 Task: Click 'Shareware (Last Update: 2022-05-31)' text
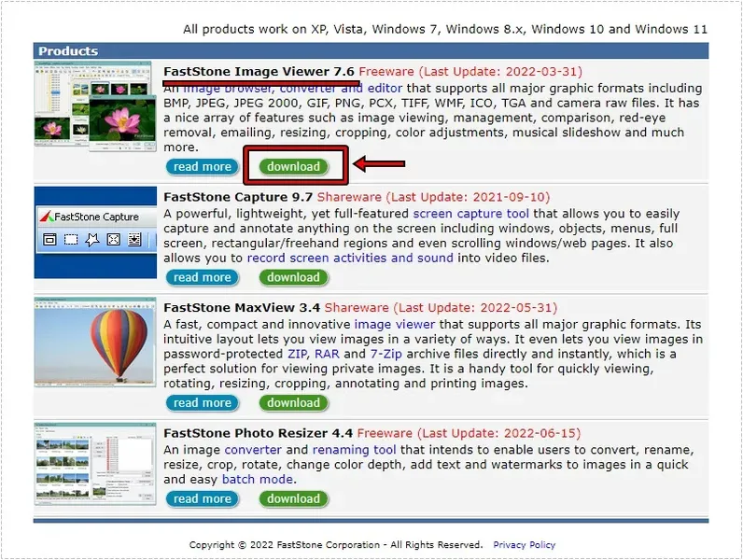click(x=441, y=308)
